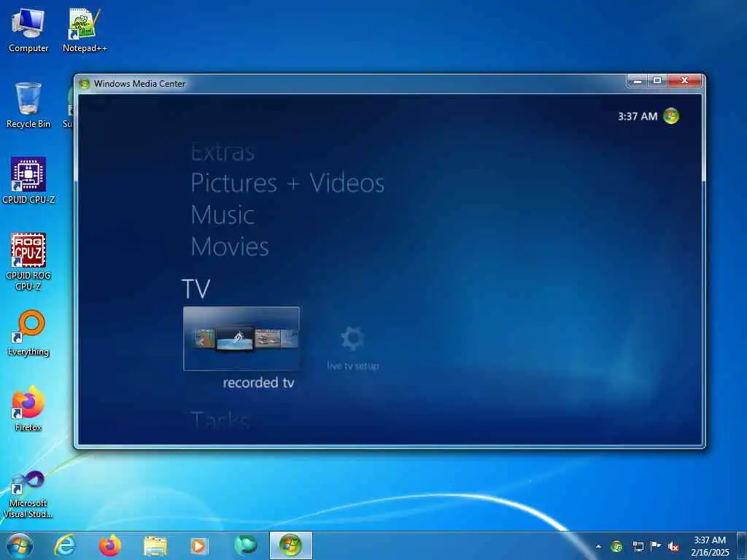The height and width of the screenshot is (560, 747).
Task: Click the green Media Center logo by the clock
Action: coord(671,116)
